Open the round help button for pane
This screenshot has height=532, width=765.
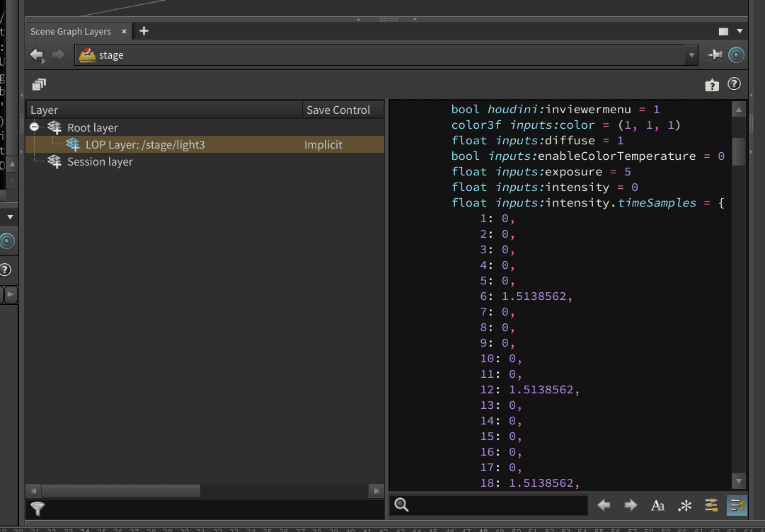pyautogui.click(x=734, y=84)
